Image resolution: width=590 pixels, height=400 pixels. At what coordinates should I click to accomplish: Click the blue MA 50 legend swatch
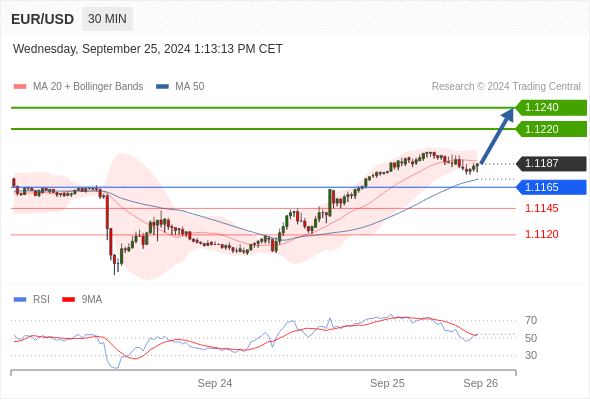(162, 87)
